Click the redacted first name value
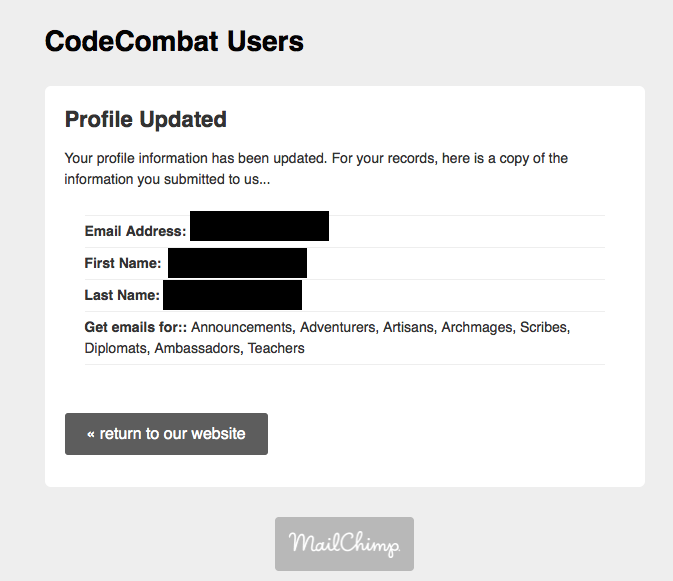This screenshot has height=581, width=673. pos(237,263)
